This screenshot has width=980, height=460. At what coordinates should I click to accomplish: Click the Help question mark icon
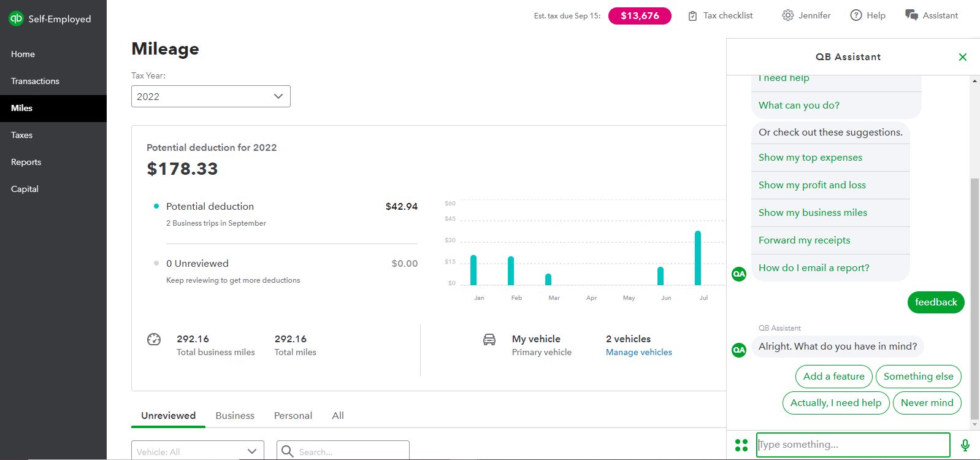tap(856, 15)
